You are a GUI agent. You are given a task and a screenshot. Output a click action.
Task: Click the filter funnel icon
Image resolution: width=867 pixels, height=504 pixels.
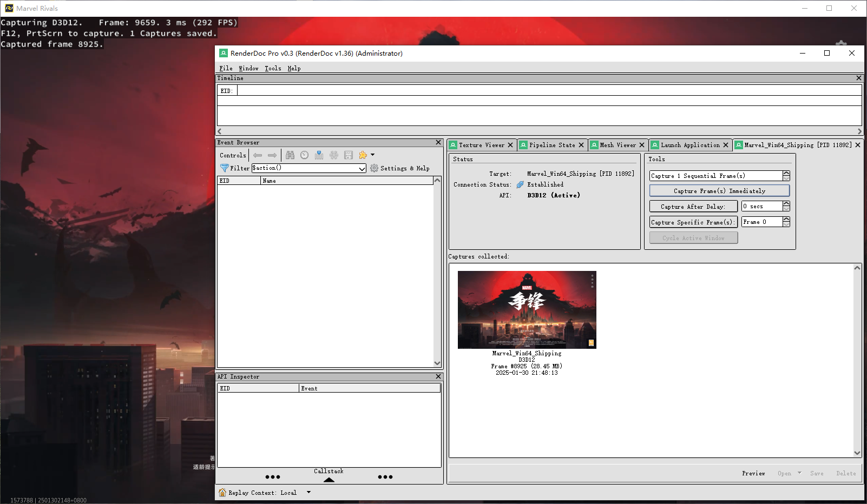pyautogui.click(x=225, y=168)
